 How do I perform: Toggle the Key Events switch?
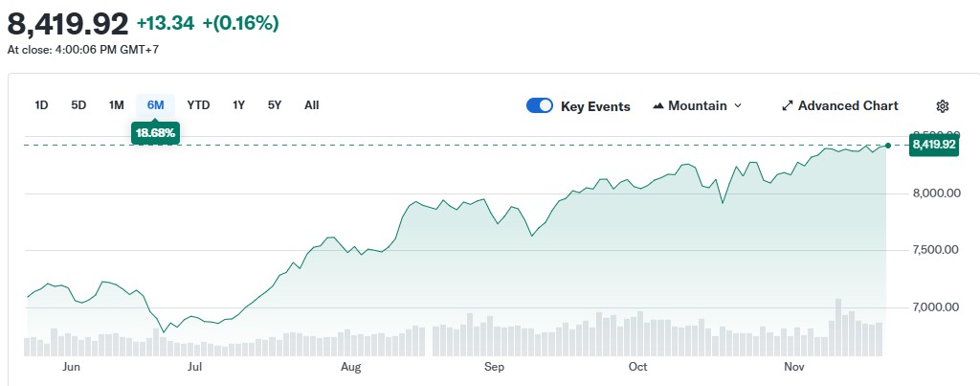tap(540, 106)
